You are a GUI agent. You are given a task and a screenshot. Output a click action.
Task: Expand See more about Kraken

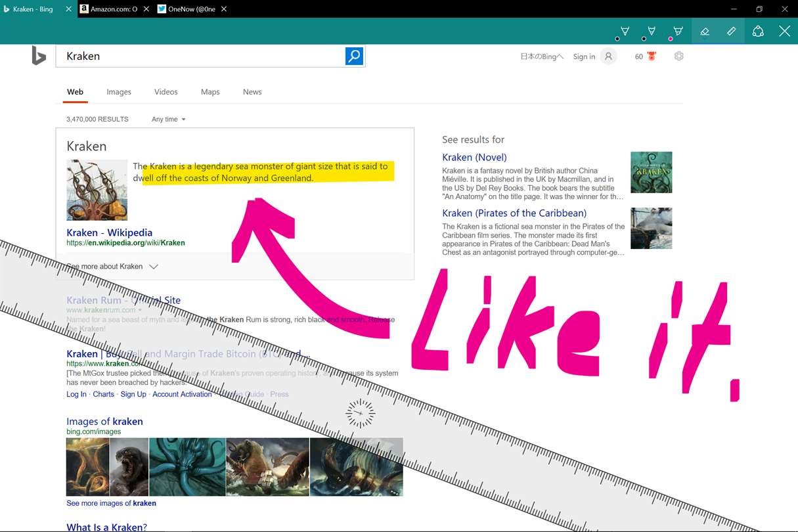[x=112, y=267]
